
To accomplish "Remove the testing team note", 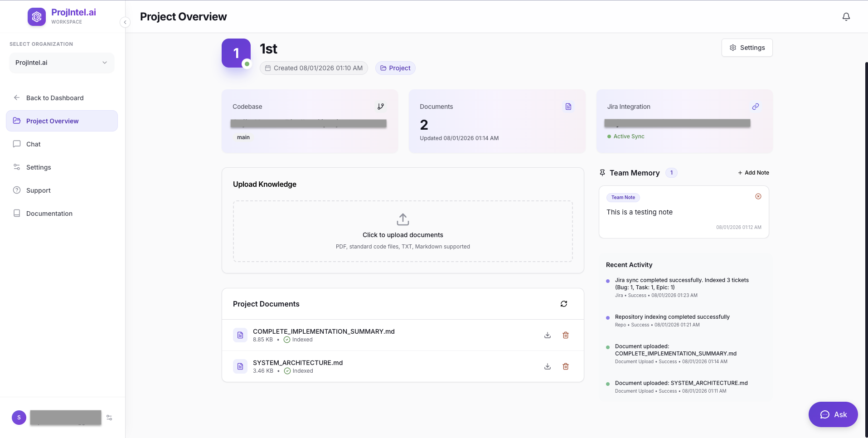I will pyautogui.click(x=758, y=196).
